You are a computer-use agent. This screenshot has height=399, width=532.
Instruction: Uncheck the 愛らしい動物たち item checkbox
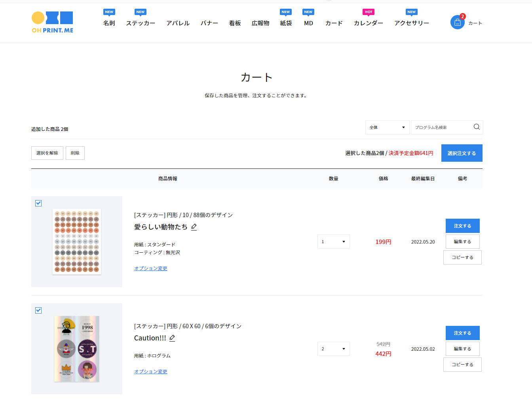(x=38, y=203)
